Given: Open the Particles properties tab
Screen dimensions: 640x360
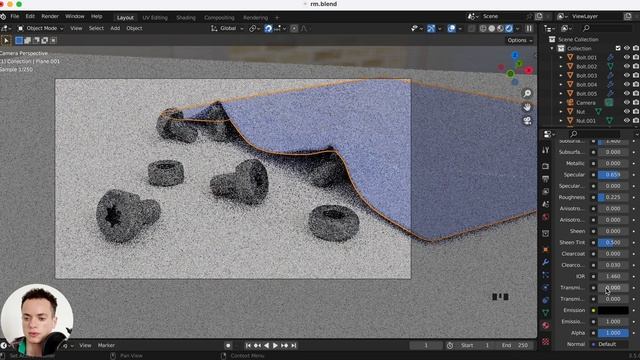Looking at the screenshot, I should click(546, 275).
